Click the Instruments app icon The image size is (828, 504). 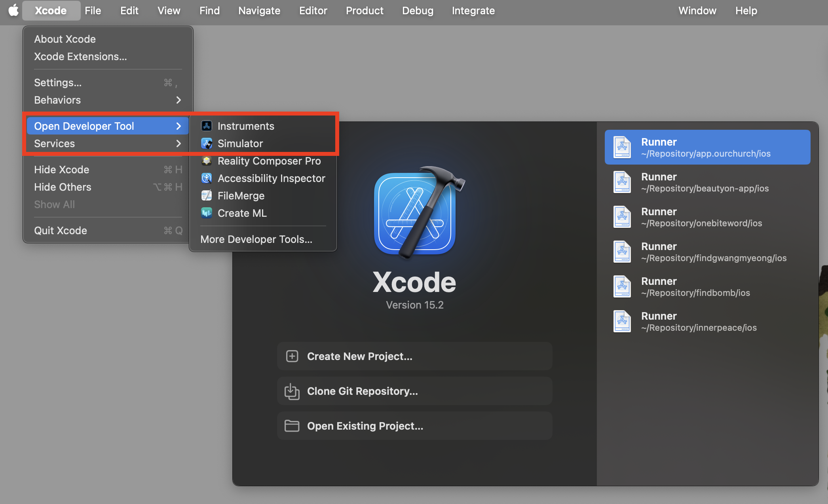tap(207, 126)
